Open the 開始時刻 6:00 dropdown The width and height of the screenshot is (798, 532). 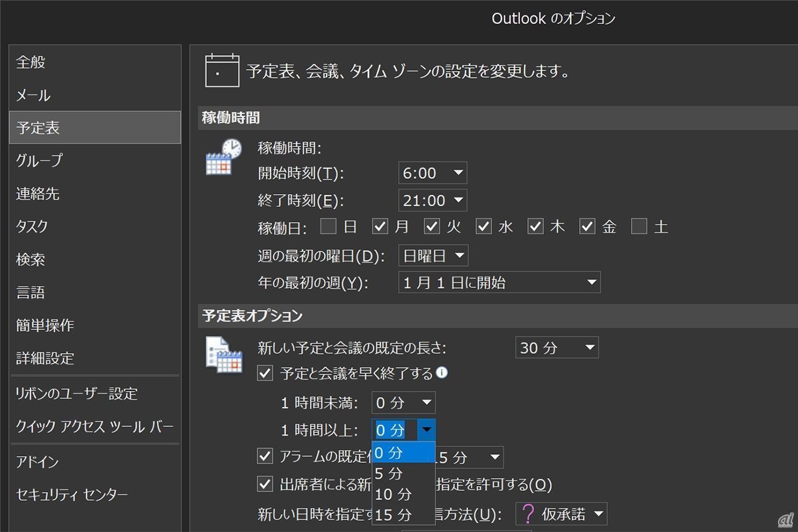432,173
